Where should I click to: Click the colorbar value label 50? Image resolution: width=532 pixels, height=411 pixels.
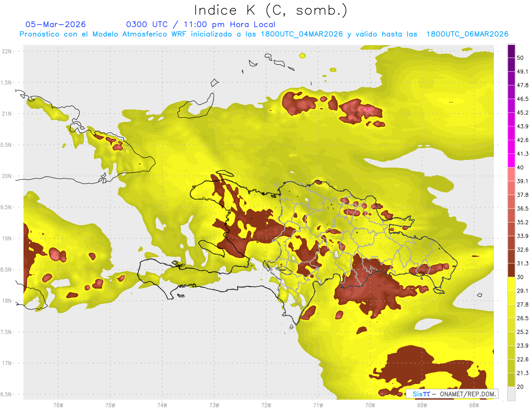[x=520, y=58]
